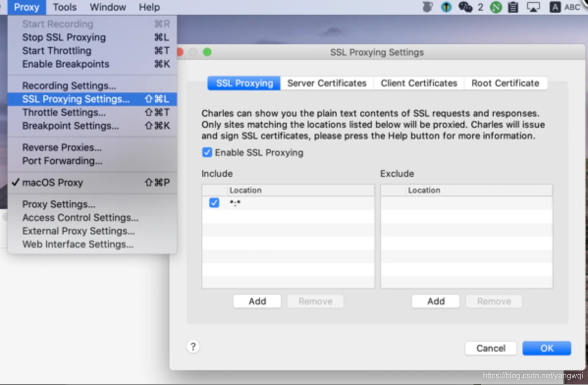
Task: Click Remove under the Include list
Action: point(316,302)
